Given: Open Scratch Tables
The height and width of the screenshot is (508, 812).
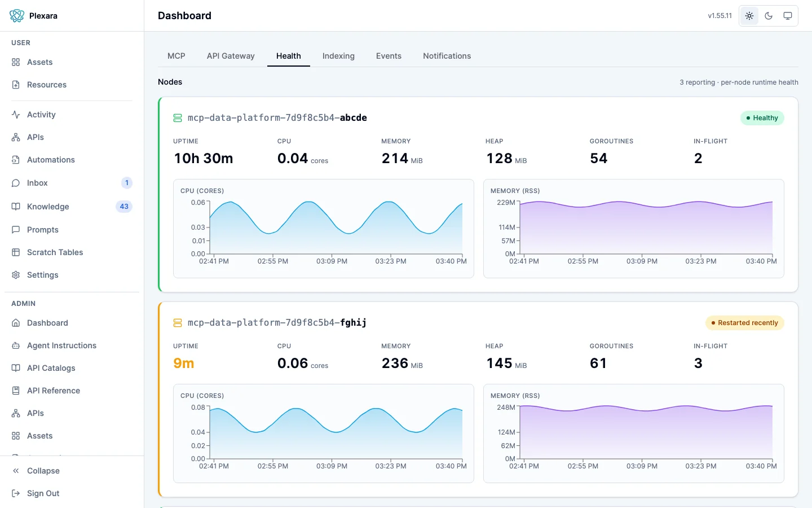Looking at the screenshot, I should (x=72, y=252).
